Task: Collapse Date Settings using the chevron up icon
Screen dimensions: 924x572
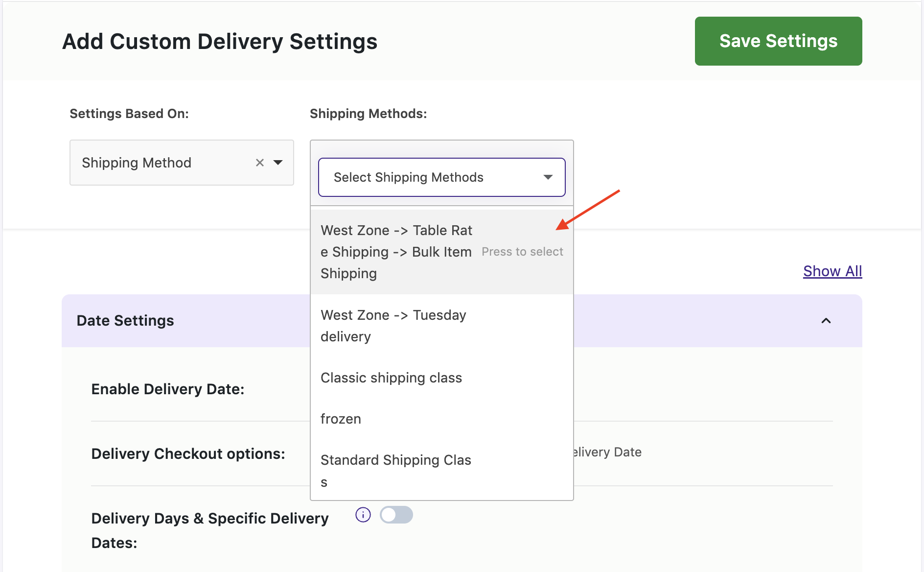Action: click(826, 321)
